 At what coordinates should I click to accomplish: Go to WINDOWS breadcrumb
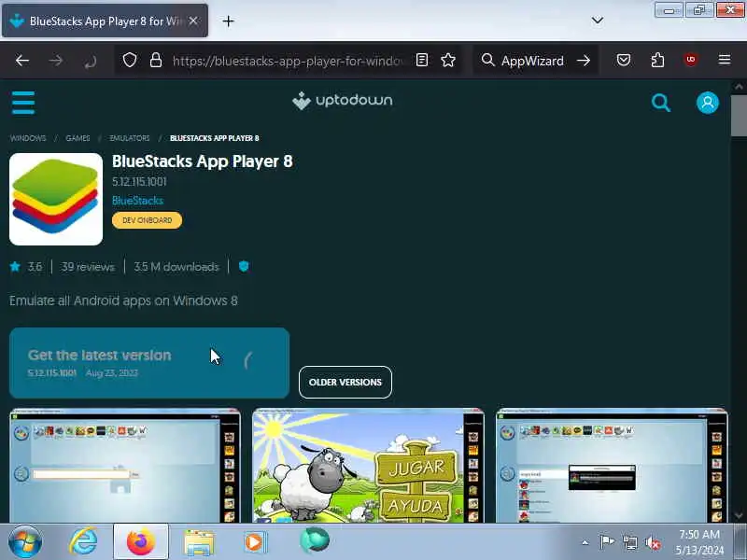pyautogui.click(x=28, y=138)
